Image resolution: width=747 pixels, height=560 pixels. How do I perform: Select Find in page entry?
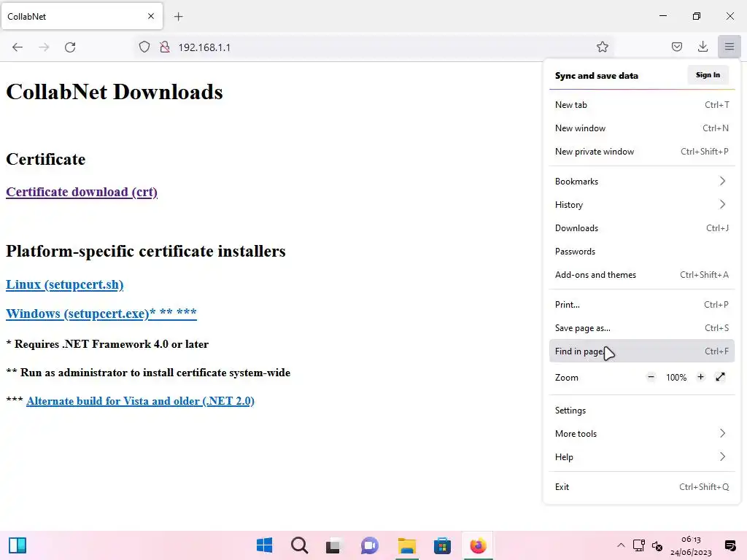[x=642, y=351]
